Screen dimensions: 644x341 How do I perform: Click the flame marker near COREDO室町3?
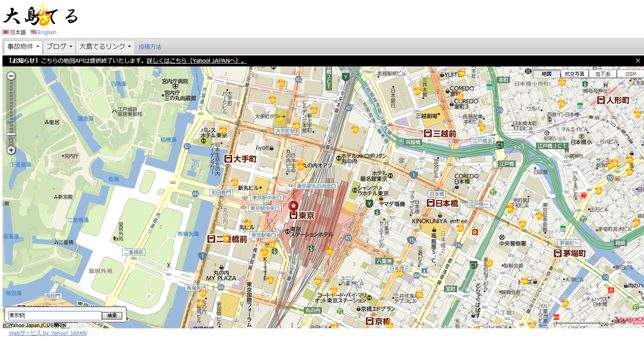point(459,97)
